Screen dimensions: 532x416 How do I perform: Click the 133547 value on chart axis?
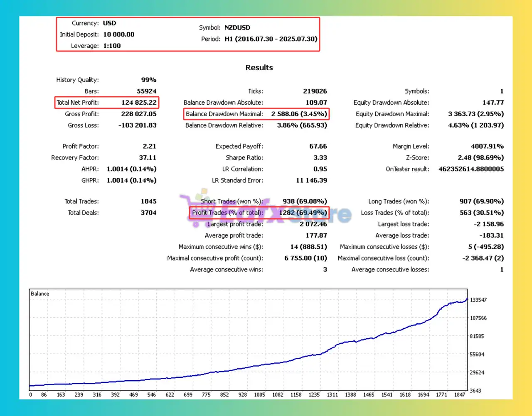478,300
